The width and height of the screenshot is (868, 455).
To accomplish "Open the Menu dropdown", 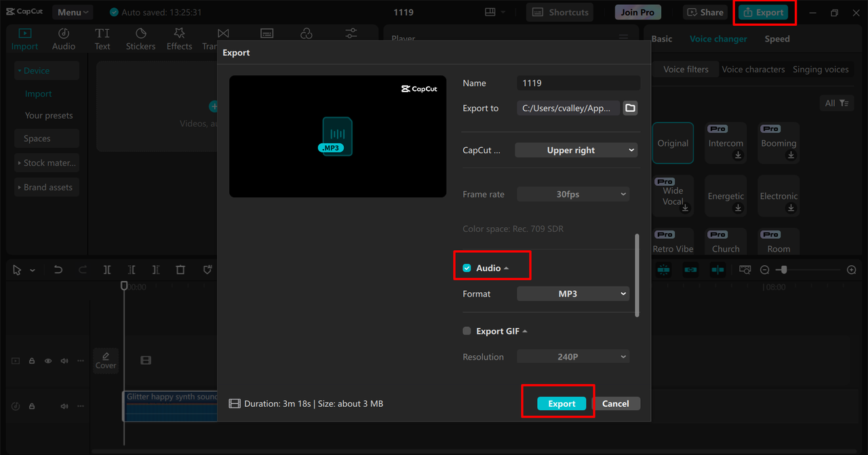I will tap(73, 12).
